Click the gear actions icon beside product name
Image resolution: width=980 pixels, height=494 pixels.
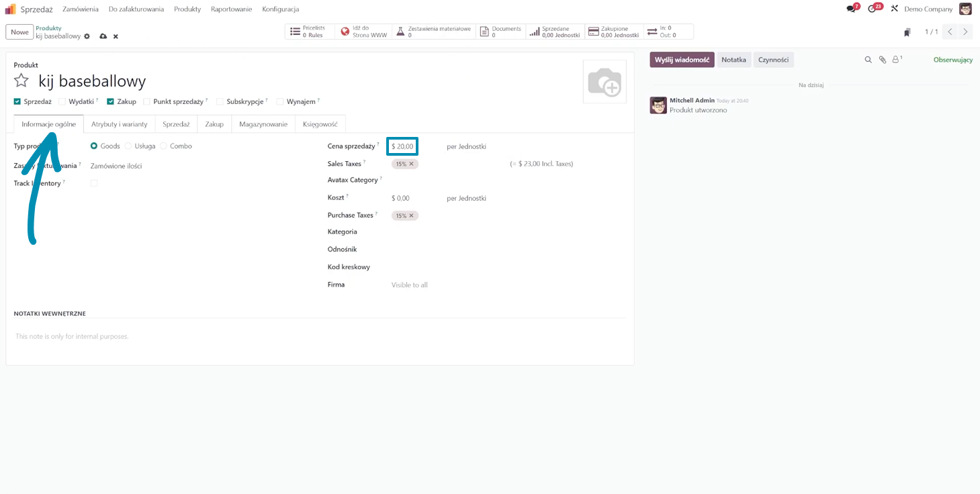point(87,36)
